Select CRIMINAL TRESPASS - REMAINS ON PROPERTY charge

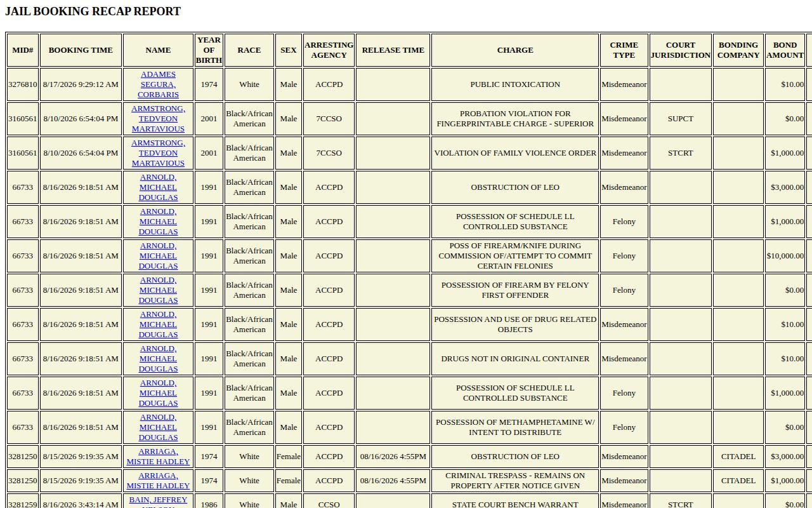pyautogui.click(x=515, y=481)
